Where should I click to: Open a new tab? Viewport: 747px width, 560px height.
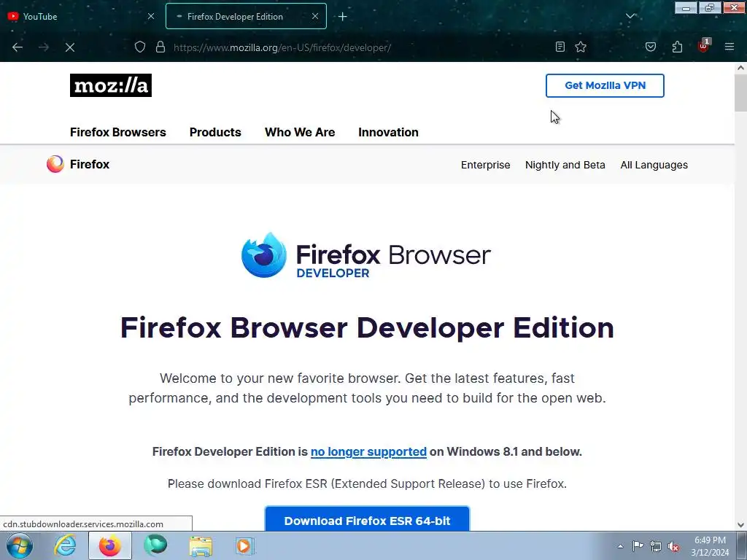pyautogui.click(x=343, y=17)
